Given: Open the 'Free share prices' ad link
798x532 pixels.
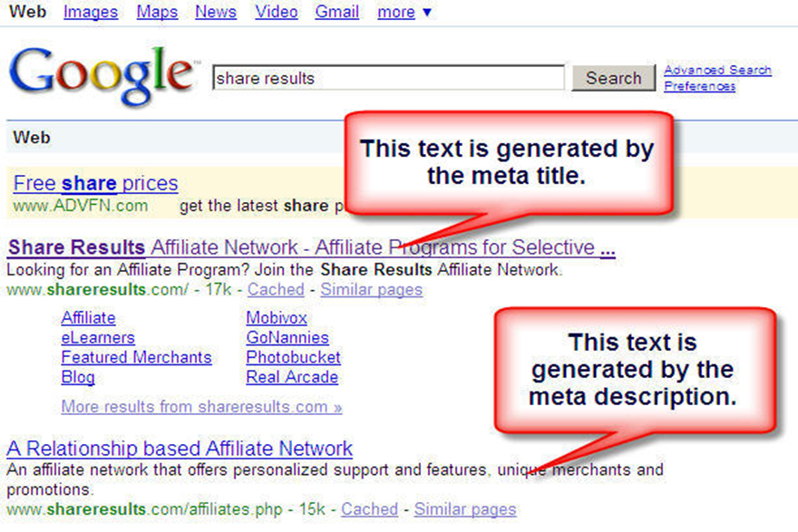Looking at the screenshot, I should 95,184.
